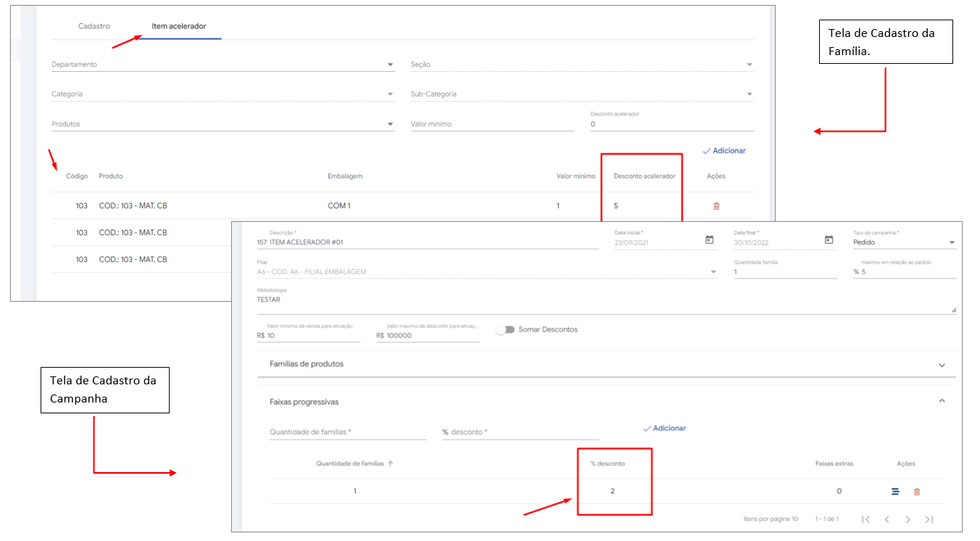The image size is (980, 541).
Task: Click Adicionar under Faixas progressivas
Action: [665, 429]
